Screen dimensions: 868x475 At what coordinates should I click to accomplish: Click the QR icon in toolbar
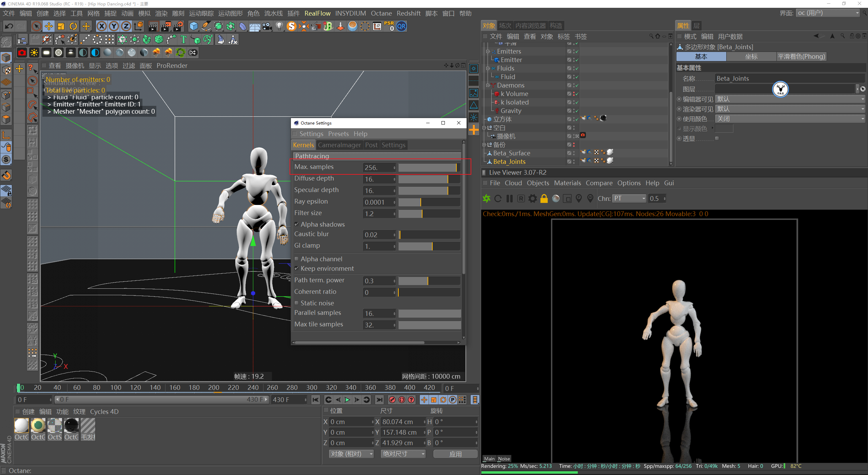(401, 26)
